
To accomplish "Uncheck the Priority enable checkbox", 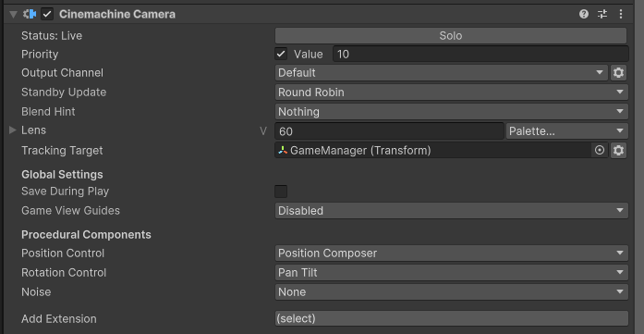I will pyautogui.click(x=281, y=54).
